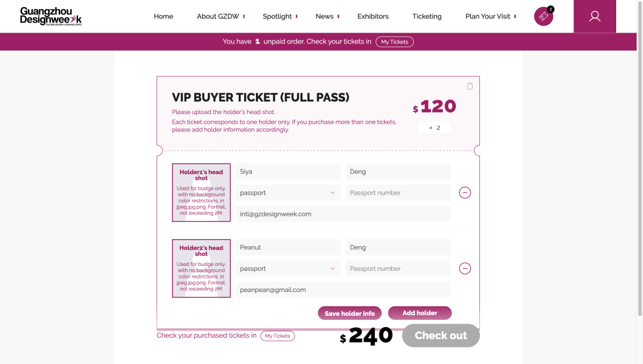Expand the Spotlight nav menu
643x364 pixels.
point(277,17)
